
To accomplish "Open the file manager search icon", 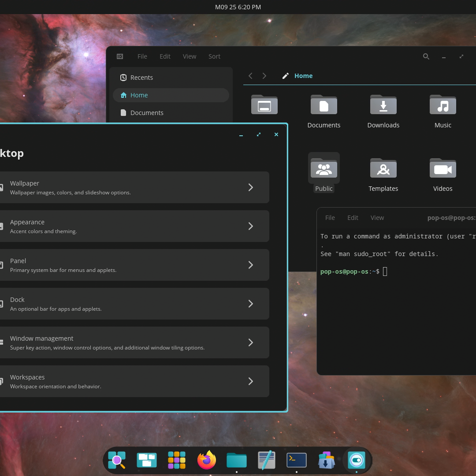I will 426,56.
